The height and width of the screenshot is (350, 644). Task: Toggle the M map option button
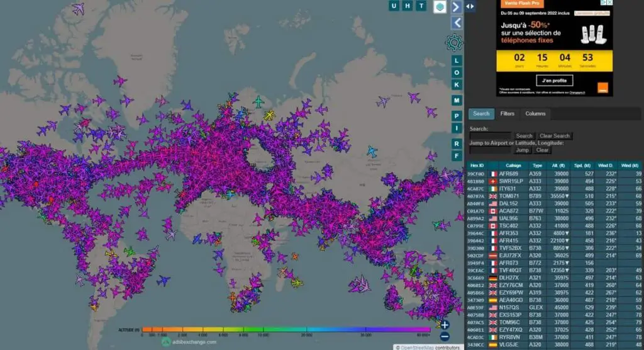pyautogui.click(x=457, y=100)
